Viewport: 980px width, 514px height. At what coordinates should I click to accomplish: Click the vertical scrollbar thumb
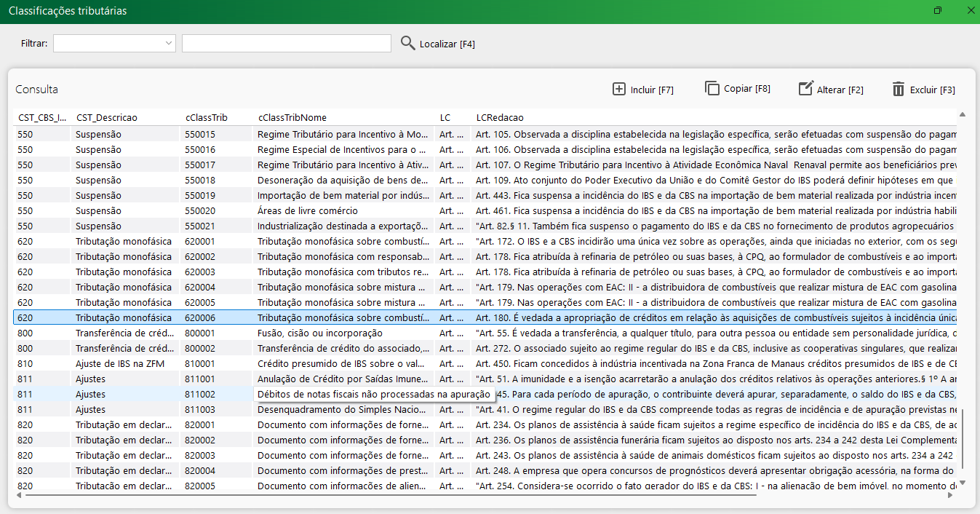pos(963,439)
